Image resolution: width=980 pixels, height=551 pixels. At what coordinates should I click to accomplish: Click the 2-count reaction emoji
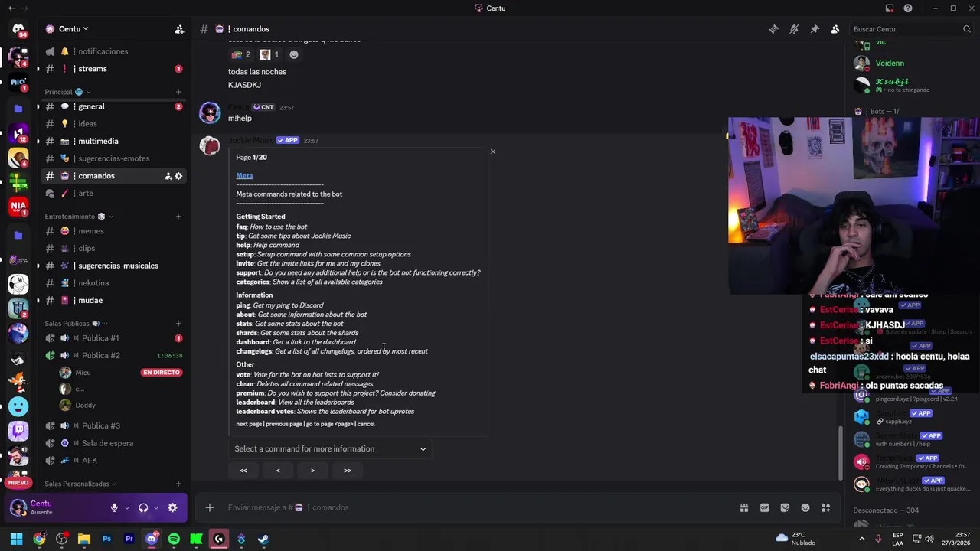(241, 55)
